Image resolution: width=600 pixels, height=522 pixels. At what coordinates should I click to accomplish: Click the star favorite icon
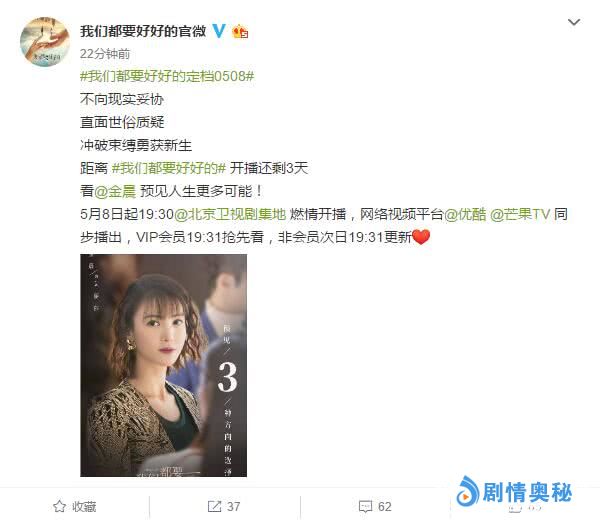click(59, 506)
